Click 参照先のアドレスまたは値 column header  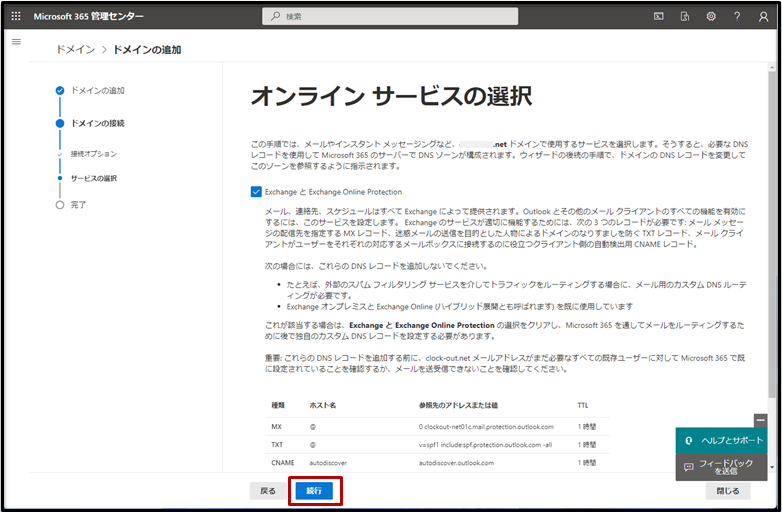(458, 405)
